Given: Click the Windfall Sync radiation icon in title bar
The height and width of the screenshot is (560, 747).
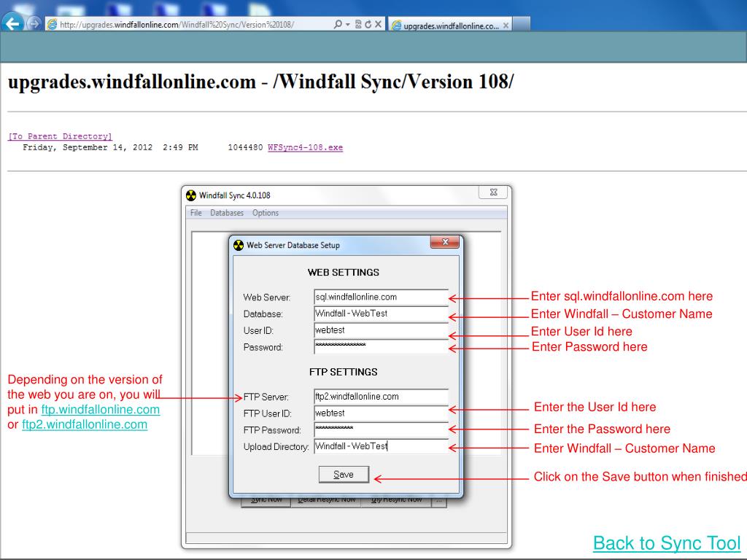Looking at the screenshot, I should pyautogui.click(x=191, y=195).
